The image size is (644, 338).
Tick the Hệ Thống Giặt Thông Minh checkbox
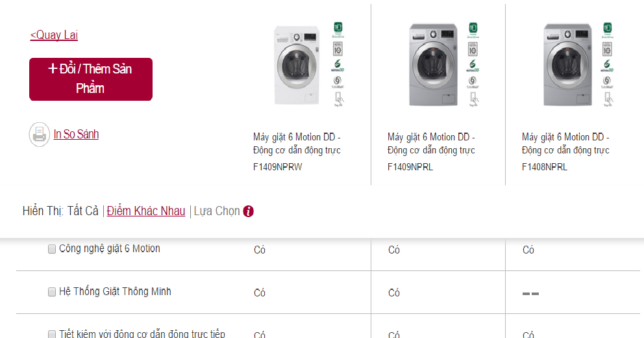(x=52, y=292)
